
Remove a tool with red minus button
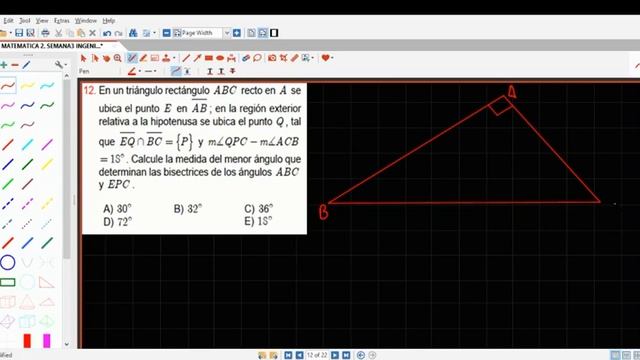(15, 64)
